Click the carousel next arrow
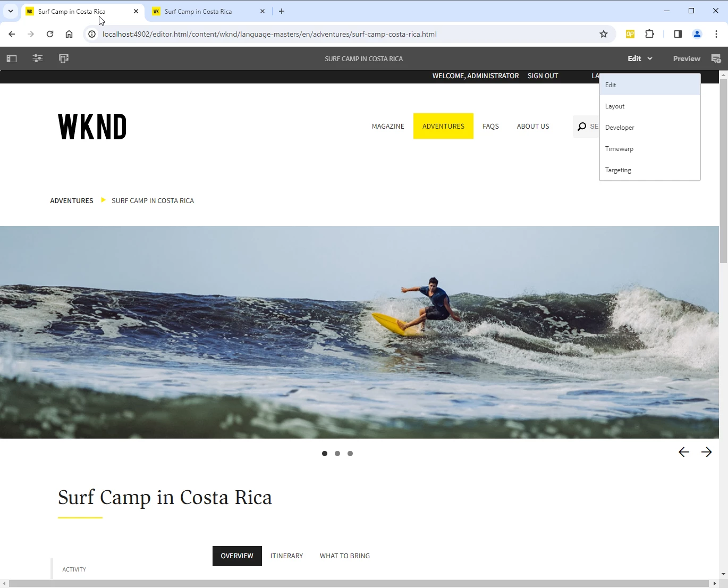The width and height of the screenshot is (728, 588). pos(706,452)
